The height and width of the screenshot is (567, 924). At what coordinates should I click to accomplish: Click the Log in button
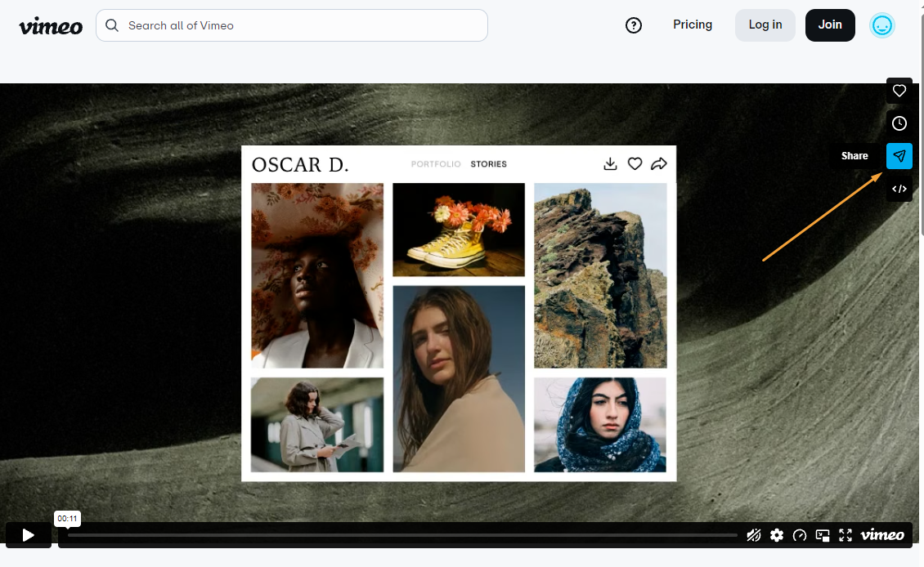click(x=765, y=25)
